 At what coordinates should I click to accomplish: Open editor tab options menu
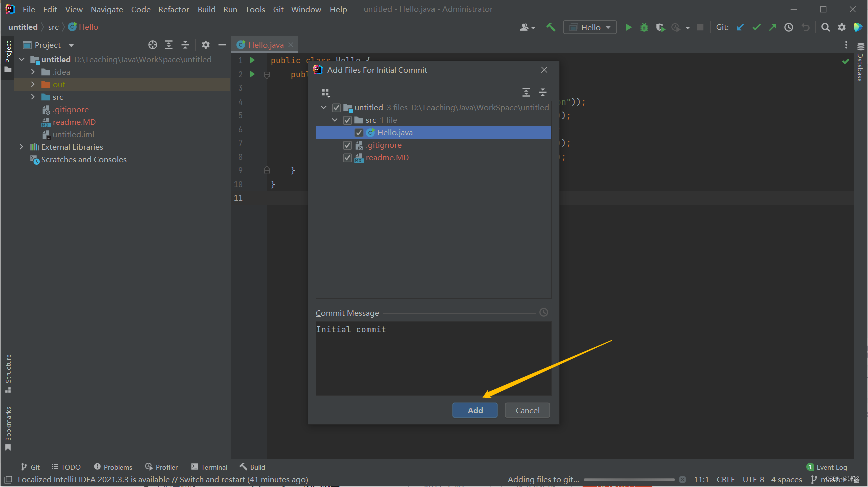(846, 45)
